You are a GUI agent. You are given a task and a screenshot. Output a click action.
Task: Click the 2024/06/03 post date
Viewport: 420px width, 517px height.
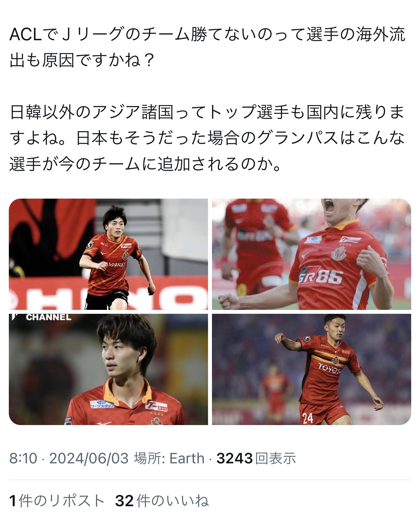pos(89,458)
